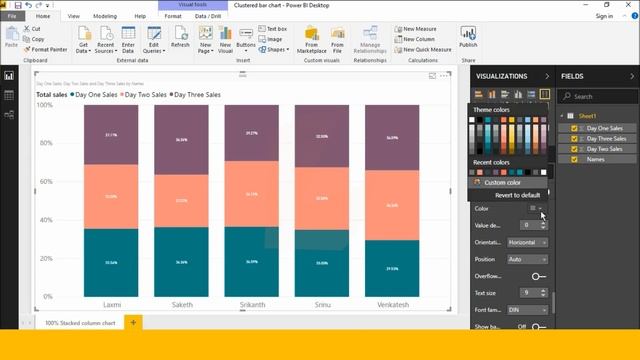Switch to the Modeling ribbon tab
The image size is (640, 360).
pyautogui.click(x=105, y=16)
